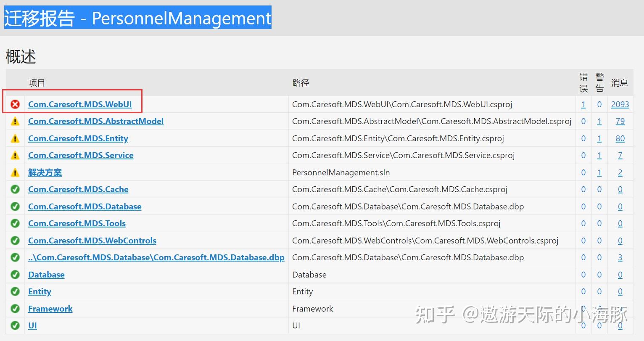The width and height of the screenshot is (644, 341).
Task: Open the Com.Caresoft.MDS.AbstractModel project link
Action: pyautogui.click(x=96, y=121)
